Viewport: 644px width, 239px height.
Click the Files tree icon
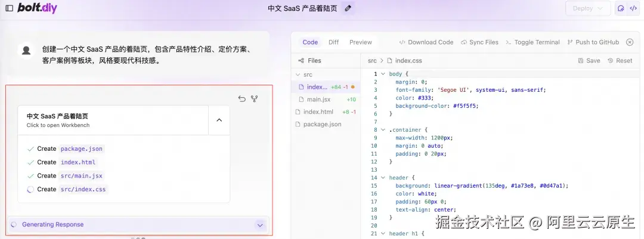(x=301, y=60)
